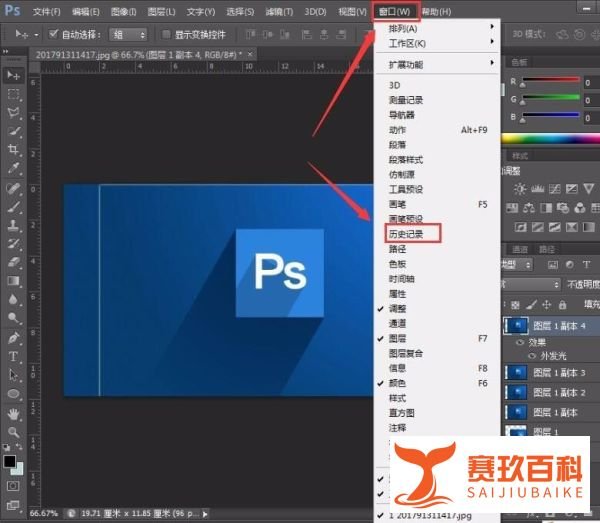Select the Eyedropper tool
600x523 pixels.
click(13, 168)
